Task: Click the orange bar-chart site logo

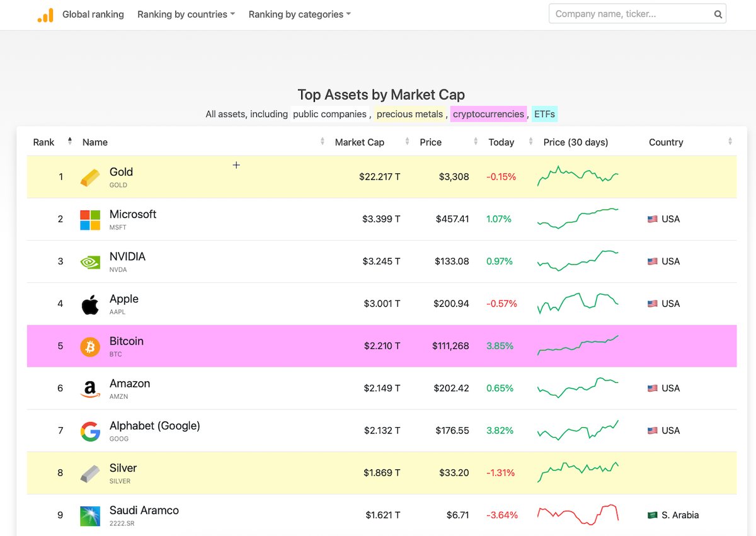Action: tap(45, 15)
